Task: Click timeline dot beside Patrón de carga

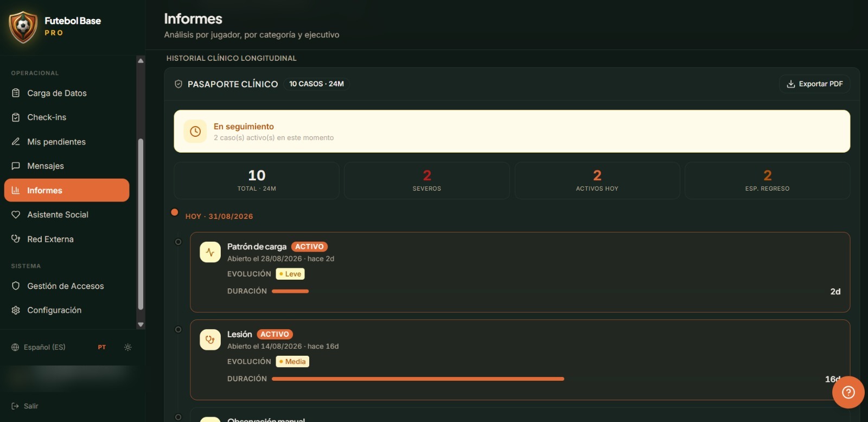Action: [178, 242]
